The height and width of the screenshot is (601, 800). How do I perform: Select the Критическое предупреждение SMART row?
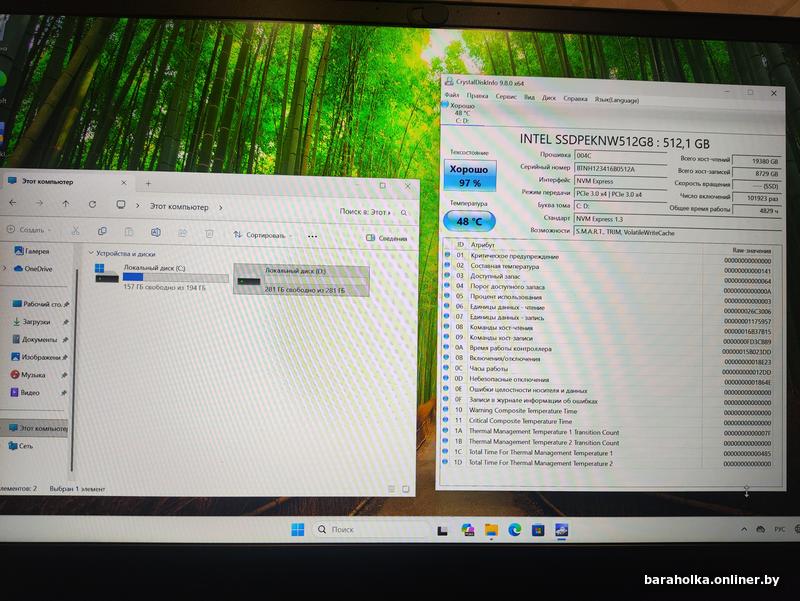coord(608,258)
